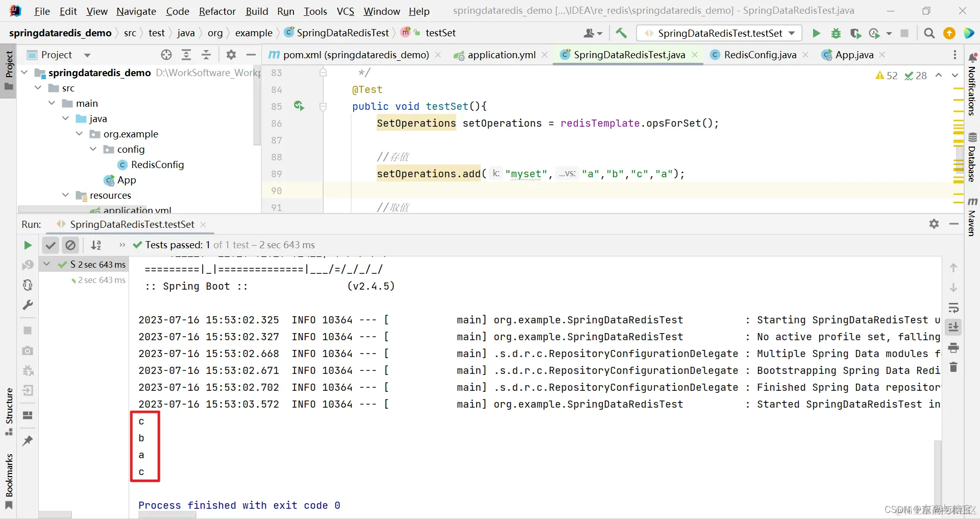Image resolution: width=980 pixels, height=519 pixels.
Task: Collapse the springdataredis_demo root node
Action: 24,73
